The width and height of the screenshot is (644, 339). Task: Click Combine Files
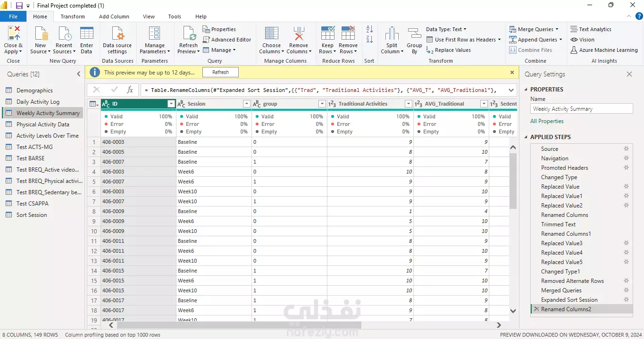[x=531, y=50]
